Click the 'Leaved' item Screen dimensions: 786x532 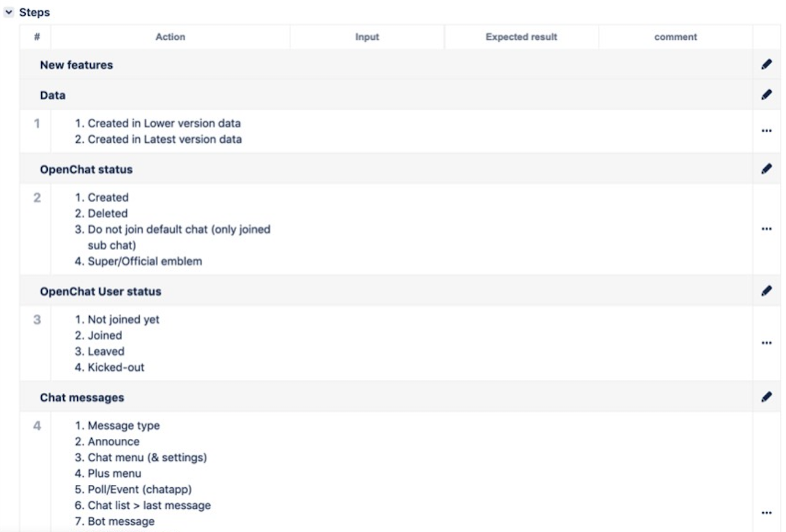[x=106, y=351]
